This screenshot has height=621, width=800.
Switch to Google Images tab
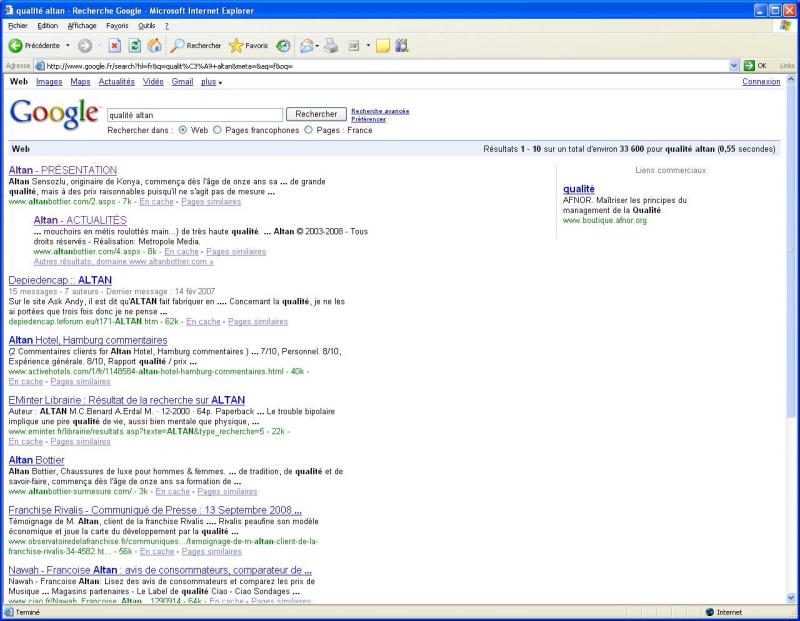point(49,82)
